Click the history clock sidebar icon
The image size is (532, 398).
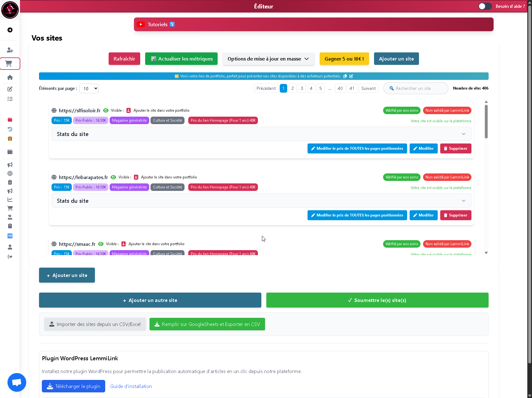pyautogui.click(x=10, y=129)
